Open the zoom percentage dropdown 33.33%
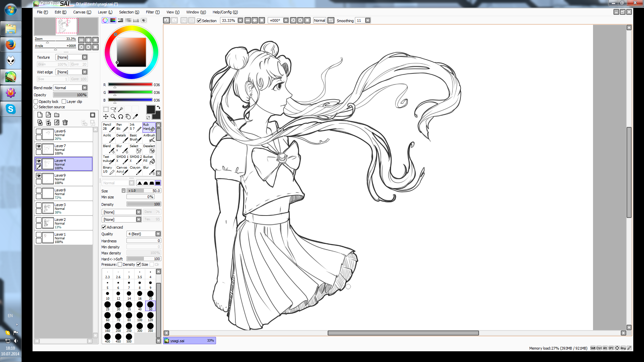The width and height of the screenshot is (644, 362). pyautogui.click(x=240, y=20)
